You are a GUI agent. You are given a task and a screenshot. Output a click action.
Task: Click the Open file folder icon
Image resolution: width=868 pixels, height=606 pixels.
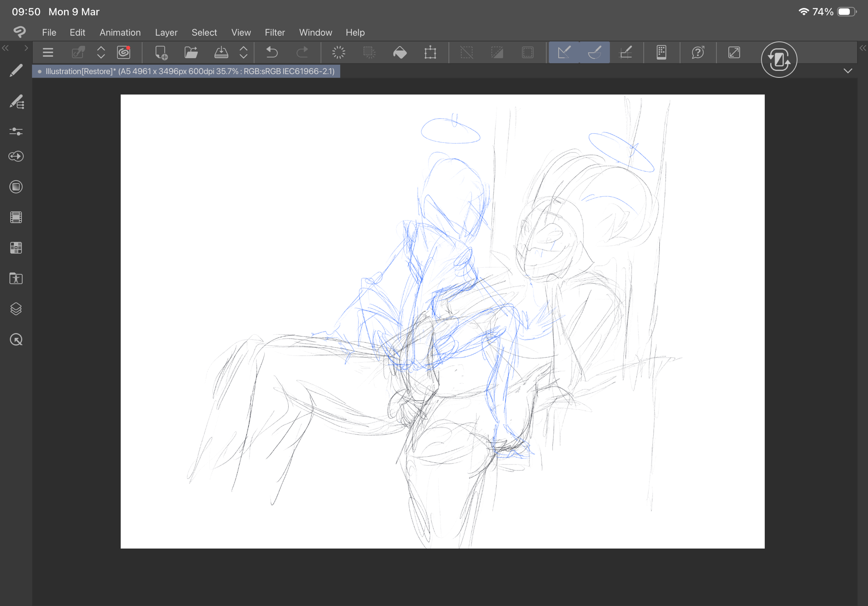point(191,53)
